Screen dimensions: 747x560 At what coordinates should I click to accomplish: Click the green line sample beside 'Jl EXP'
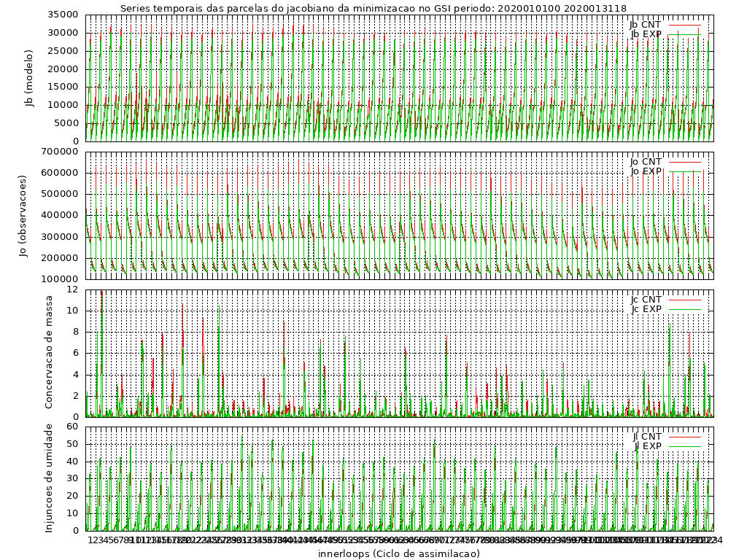[x=684, y=447]
